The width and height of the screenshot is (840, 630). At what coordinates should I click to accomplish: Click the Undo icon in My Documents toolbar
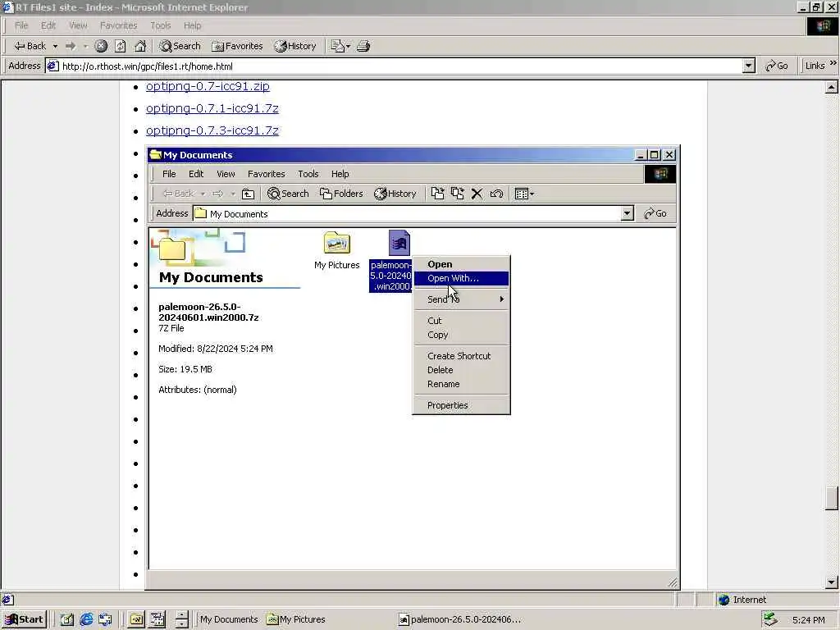pyautogui.click(x=496, y=194)
